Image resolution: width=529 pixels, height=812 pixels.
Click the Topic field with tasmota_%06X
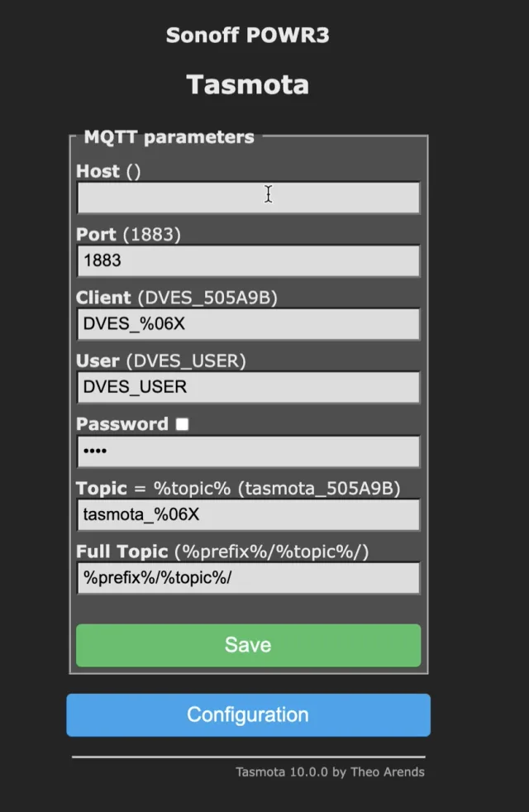(248, 514)
